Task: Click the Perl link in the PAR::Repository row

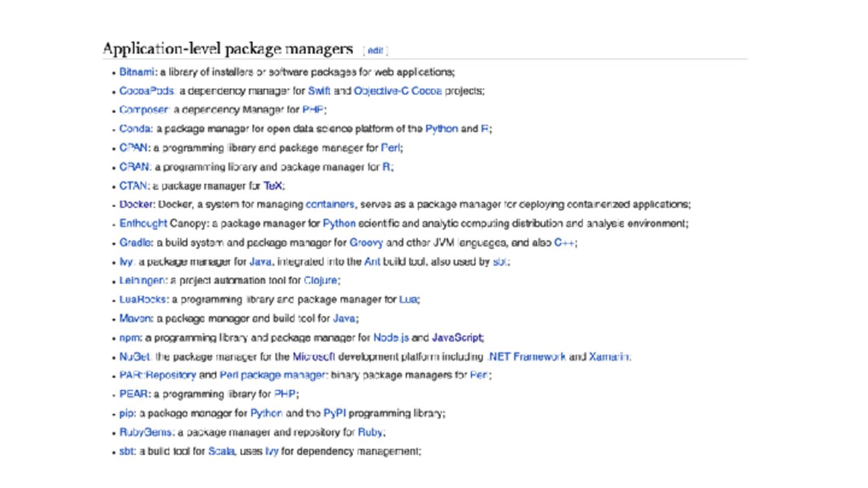Action: pos(479,375)
